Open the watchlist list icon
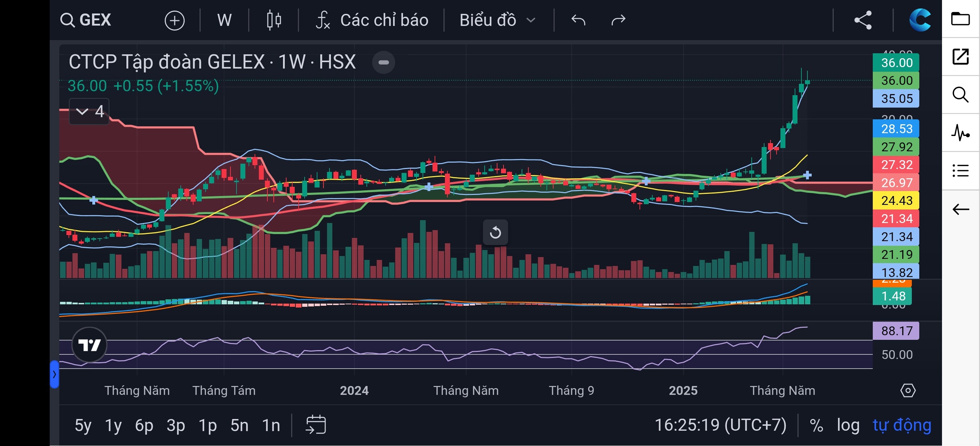This screenshot has height=446, width=980. tap(960, 170)
